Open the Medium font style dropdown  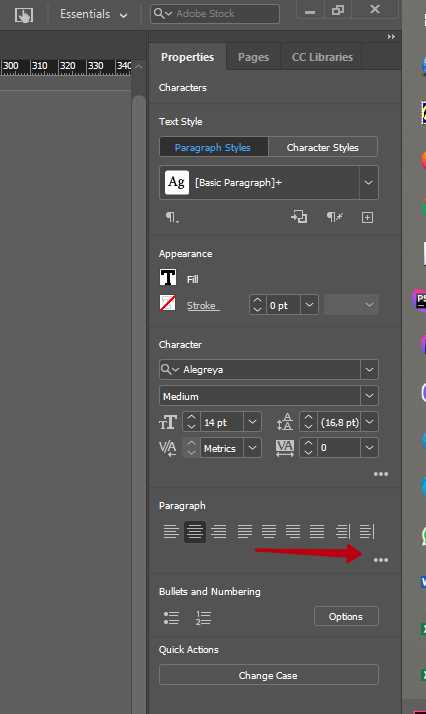370,396
